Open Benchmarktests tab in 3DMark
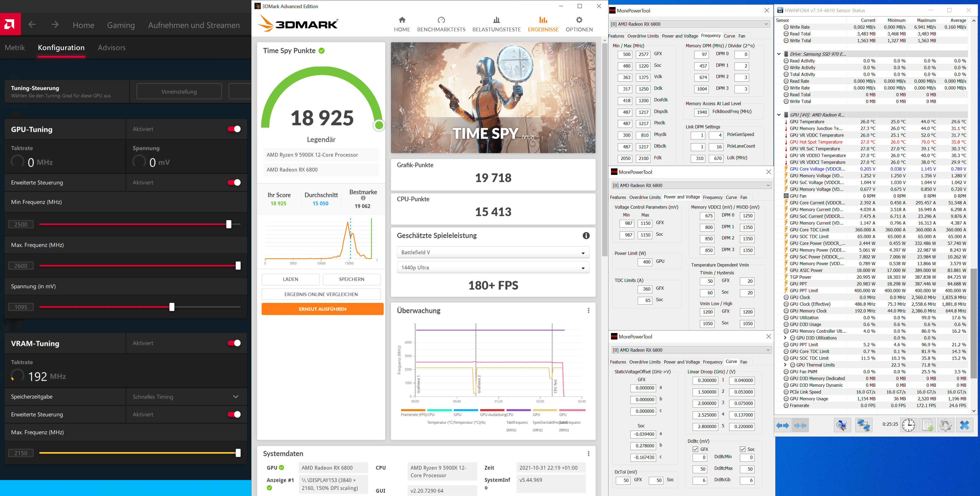Viewport: 980px width, 496px height. coord(441,24)
